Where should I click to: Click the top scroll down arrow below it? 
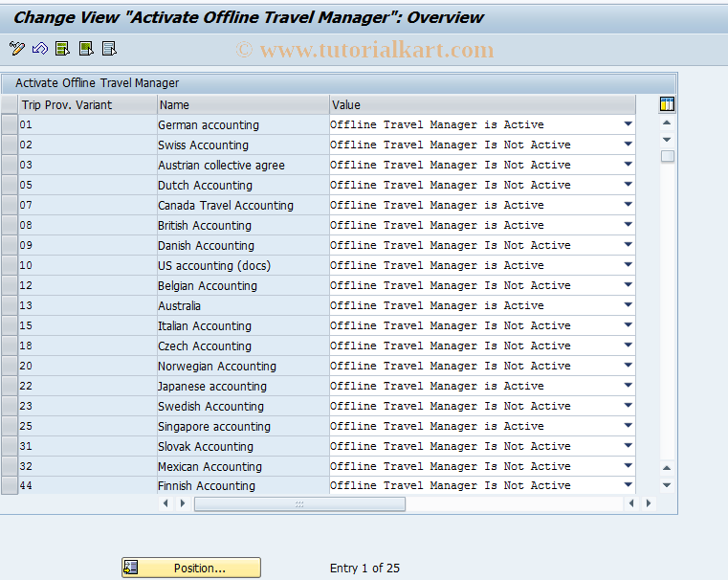tap(667, 140)
